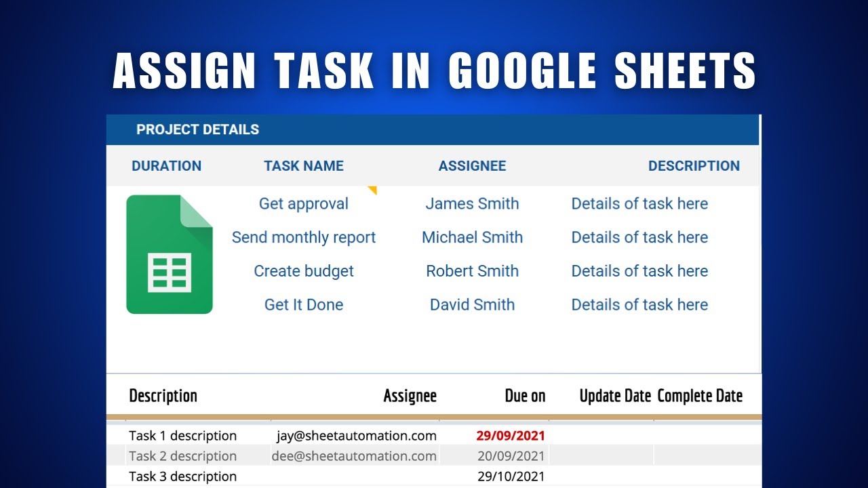Click assignee Michael Smith
Image resolution: width=868 pixels, height=488 pixels.
[x=472, y=238]
